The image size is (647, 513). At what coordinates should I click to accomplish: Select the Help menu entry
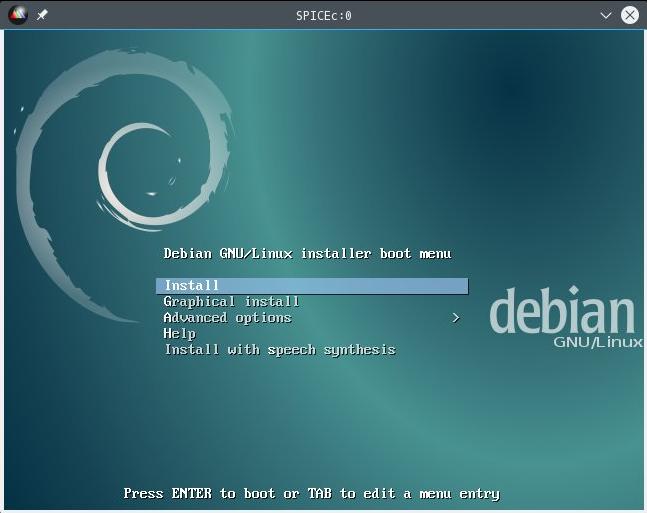179,333
